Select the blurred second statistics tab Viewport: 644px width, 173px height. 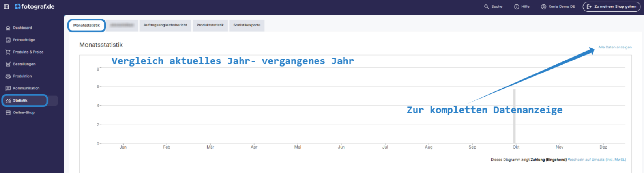click(122, 25)
